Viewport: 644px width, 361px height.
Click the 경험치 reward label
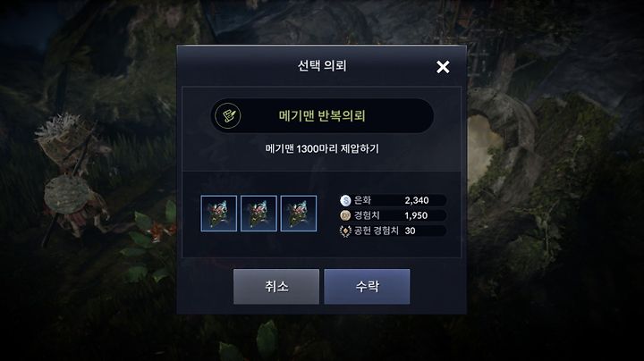click(x=367, y=215)
